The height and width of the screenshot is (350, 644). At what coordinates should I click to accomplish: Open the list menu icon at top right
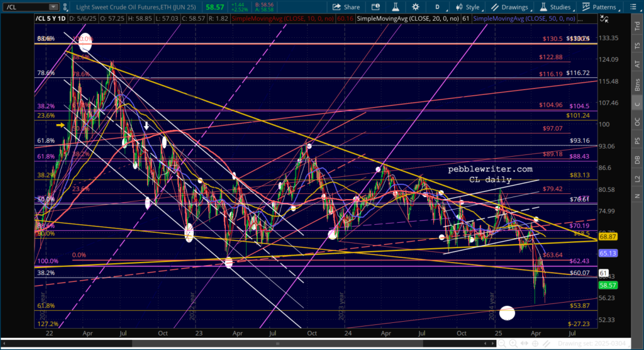[633, 7]
